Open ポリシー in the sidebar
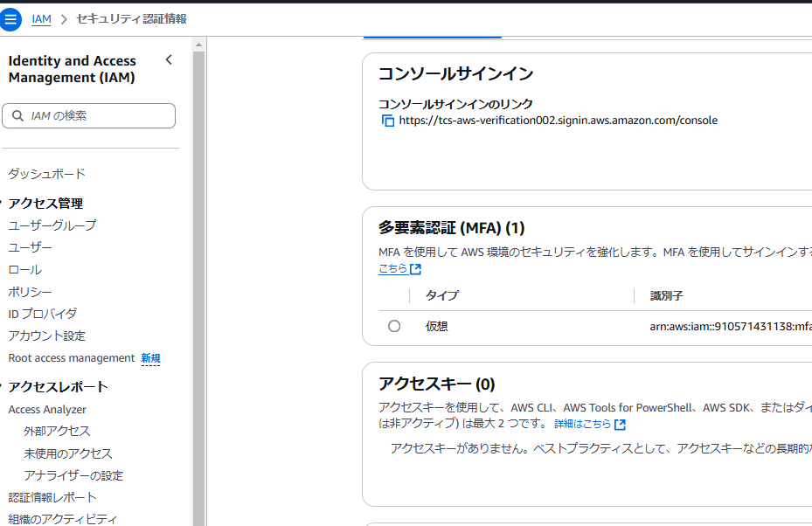Viewport: 812px width, 526px height. 30,292
